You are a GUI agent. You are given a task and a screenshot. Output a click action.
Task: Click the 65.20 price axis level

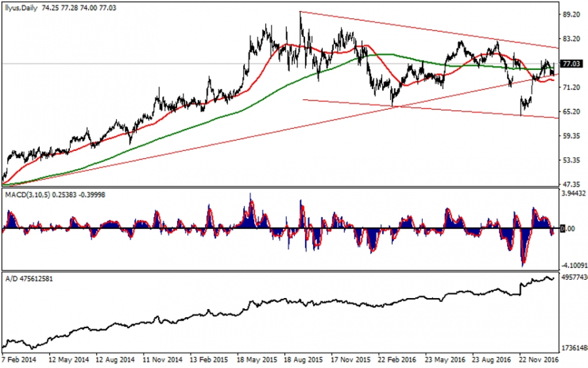coord(572,112)
